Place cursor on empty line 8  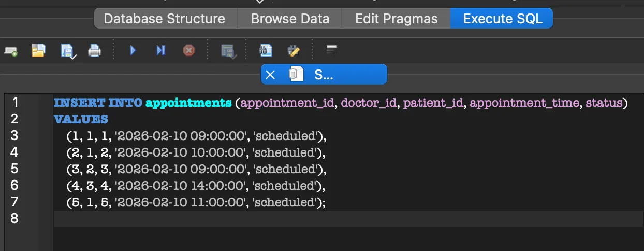(x=311, y=218)
